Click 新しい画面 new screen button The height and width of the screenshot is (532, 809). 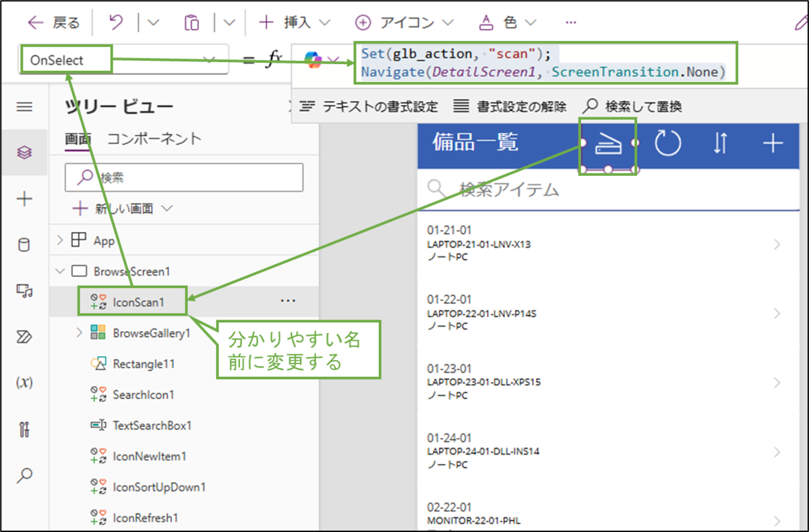point(123,209)
